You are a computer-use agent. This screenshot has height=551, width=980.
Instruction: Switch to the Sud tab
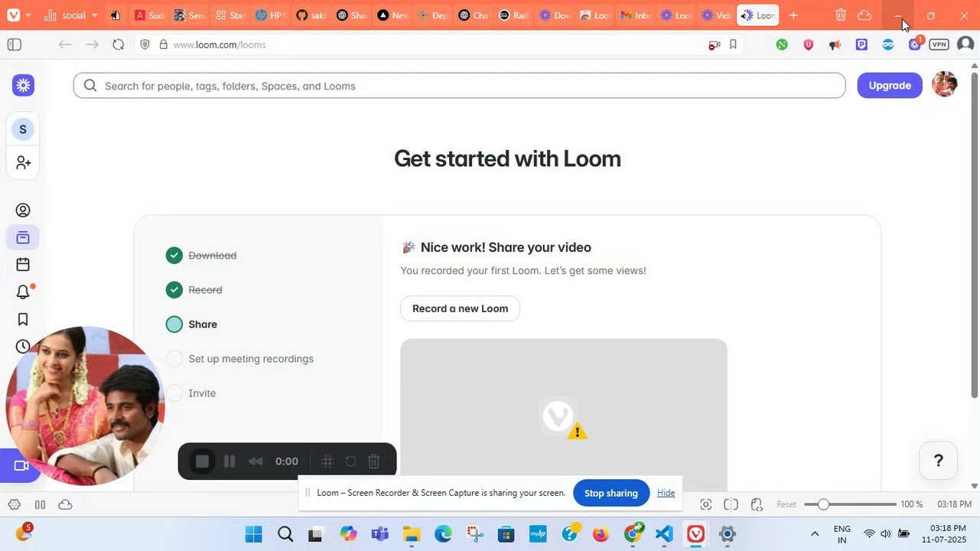(148, 15)
